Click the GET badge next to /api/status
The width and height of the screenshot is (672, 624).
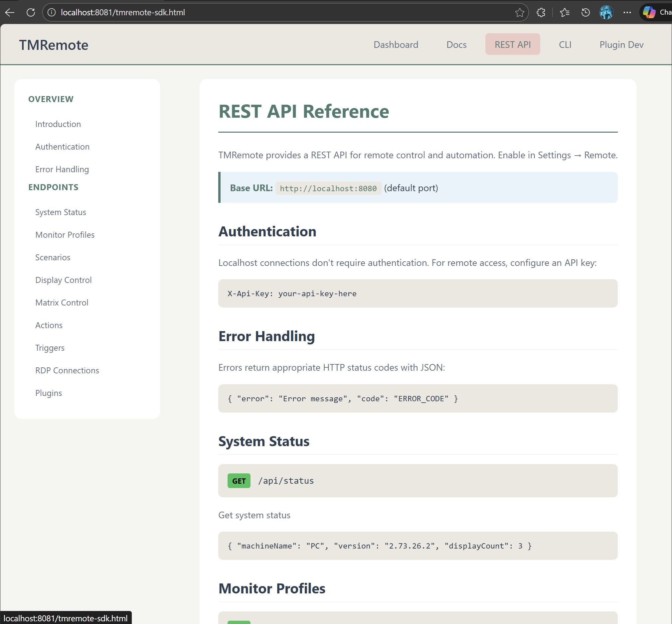(x=239, y=480)
